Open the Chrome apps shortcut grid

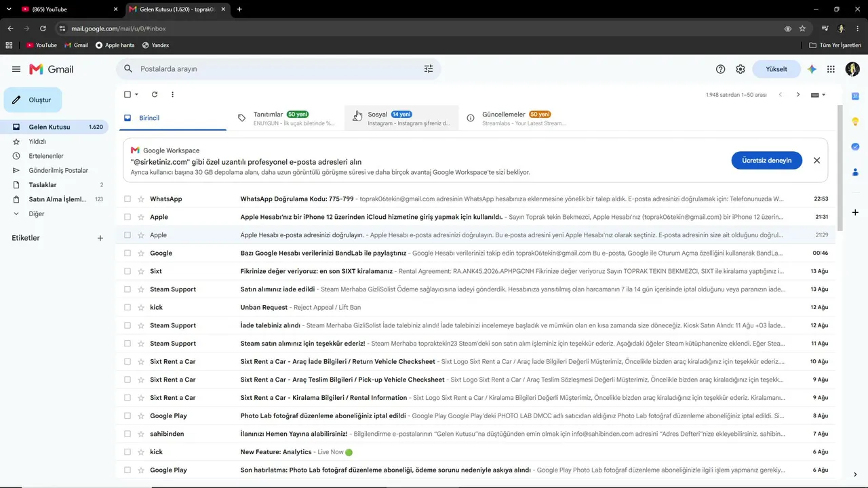[x=9, y=45]
